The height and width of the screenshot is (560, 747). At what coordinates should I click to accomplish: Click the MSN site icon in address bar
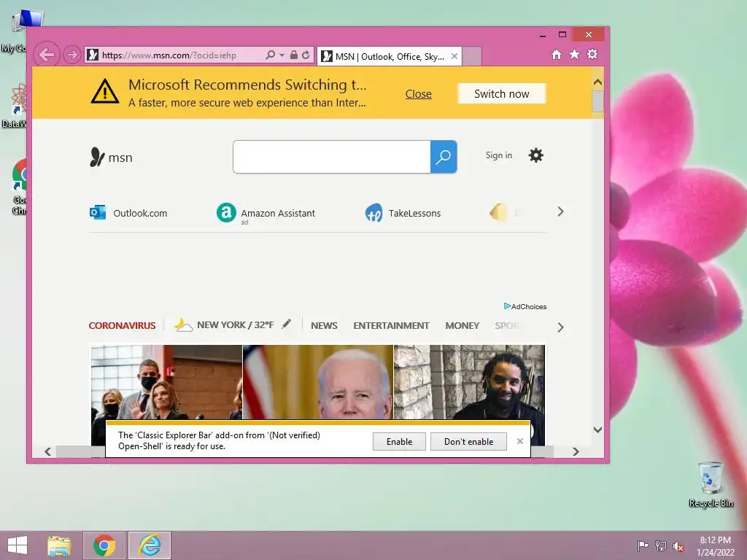[x=93, y=55]
